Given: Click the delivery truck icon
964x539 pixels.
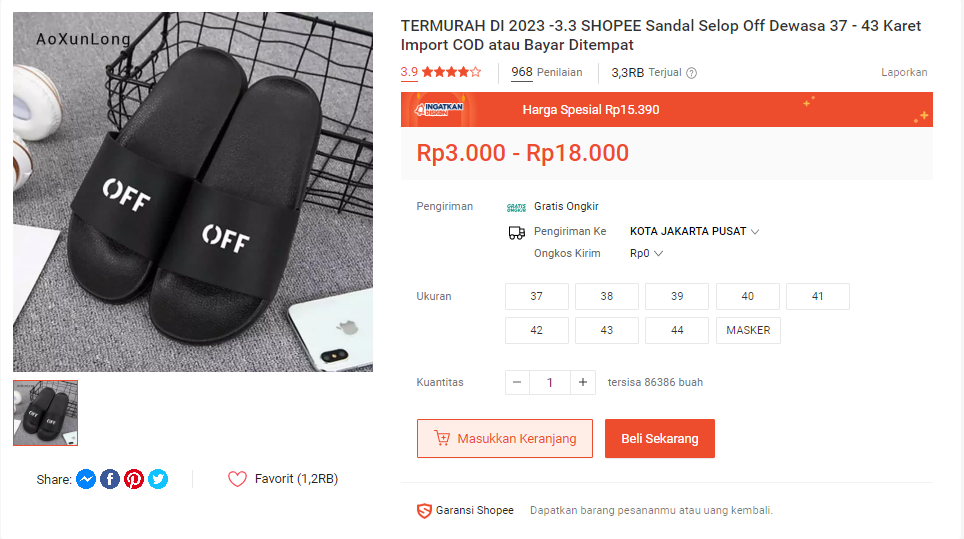Looking at the screenshot, I should tap(517, 232).
